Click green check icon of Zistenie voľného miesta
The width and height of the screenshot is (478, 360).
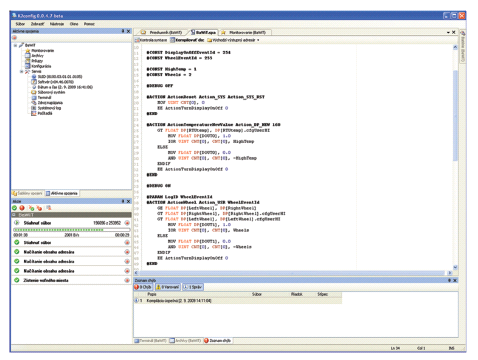(x=17, y=280)
